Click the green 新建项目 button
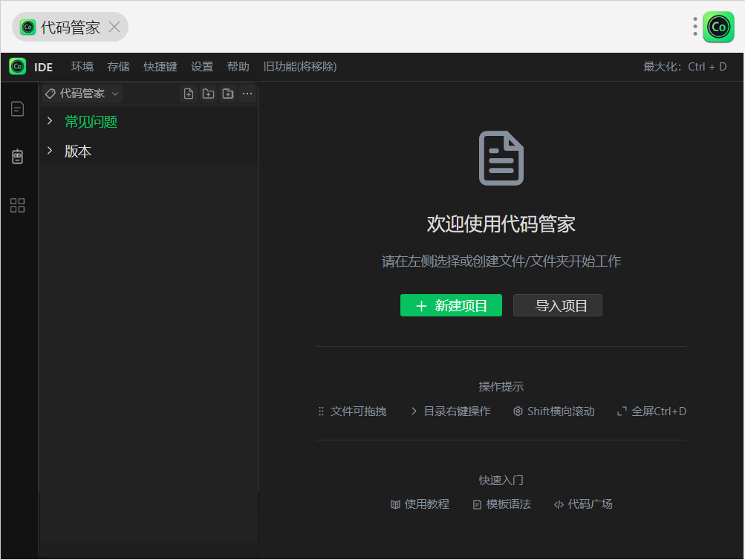 pos(451,306)
